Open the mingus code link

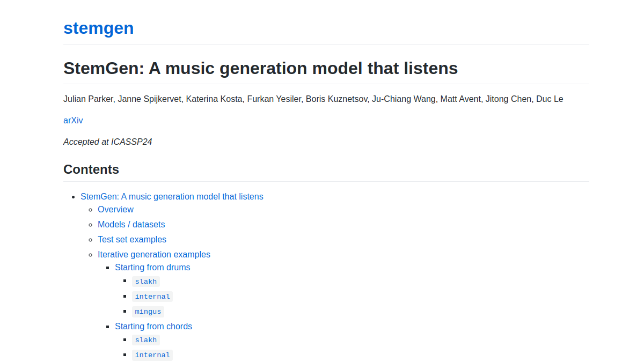coord(148,312)
